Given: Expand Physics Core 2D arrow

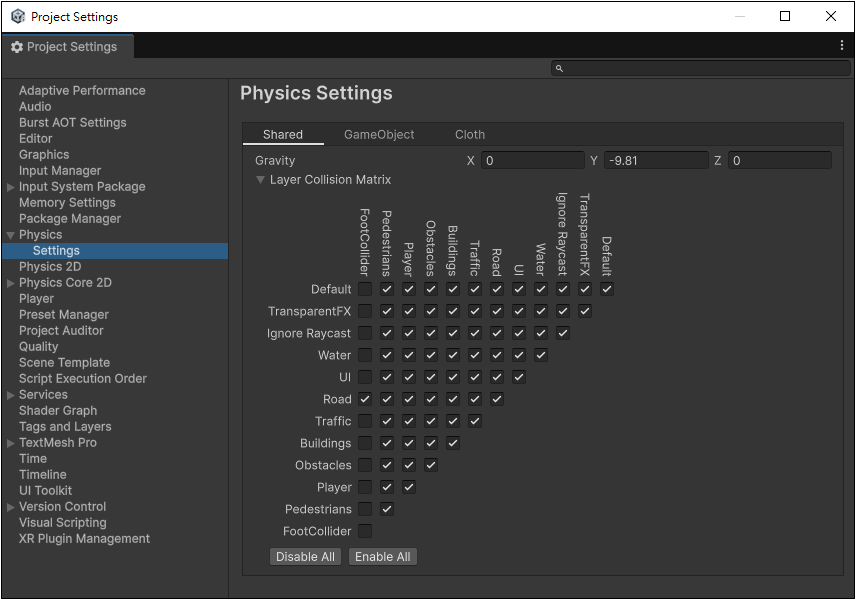Looking at the screenshot, I should click(x=10, y=283).
